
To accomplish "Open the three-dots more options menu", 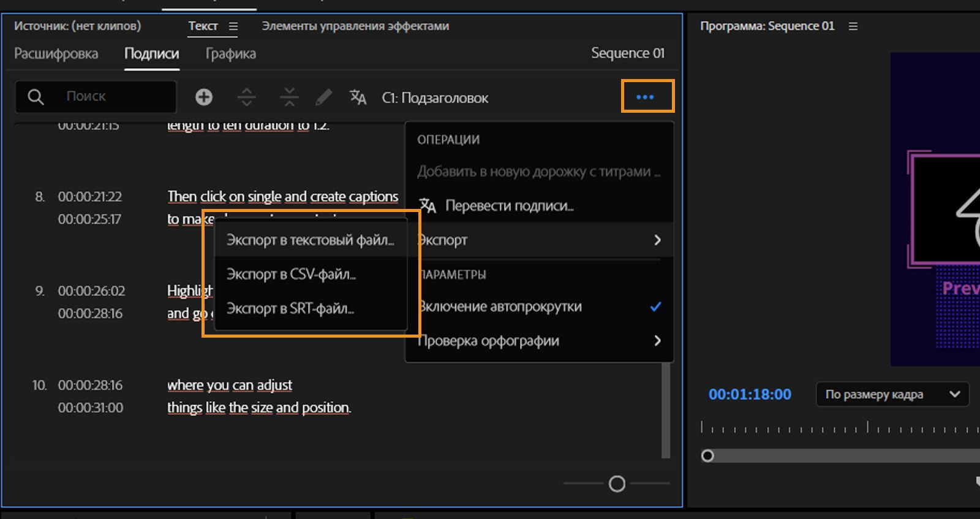I will tap(645, 97).
